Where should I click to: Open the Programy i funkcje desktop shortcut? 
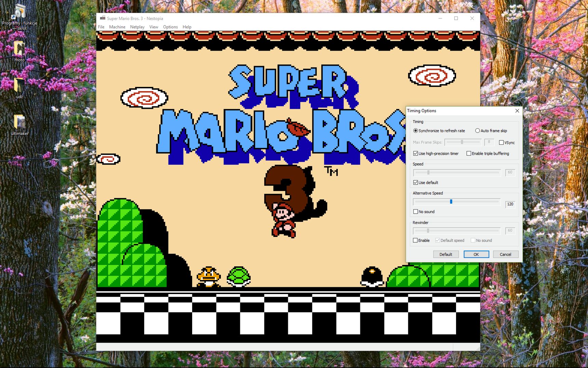point(19,17)
